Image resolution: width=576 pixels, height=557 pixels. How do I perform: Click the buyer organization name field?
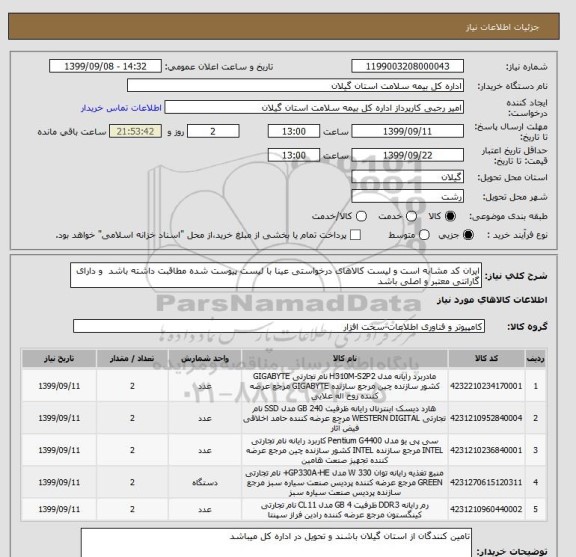(295, 86)
